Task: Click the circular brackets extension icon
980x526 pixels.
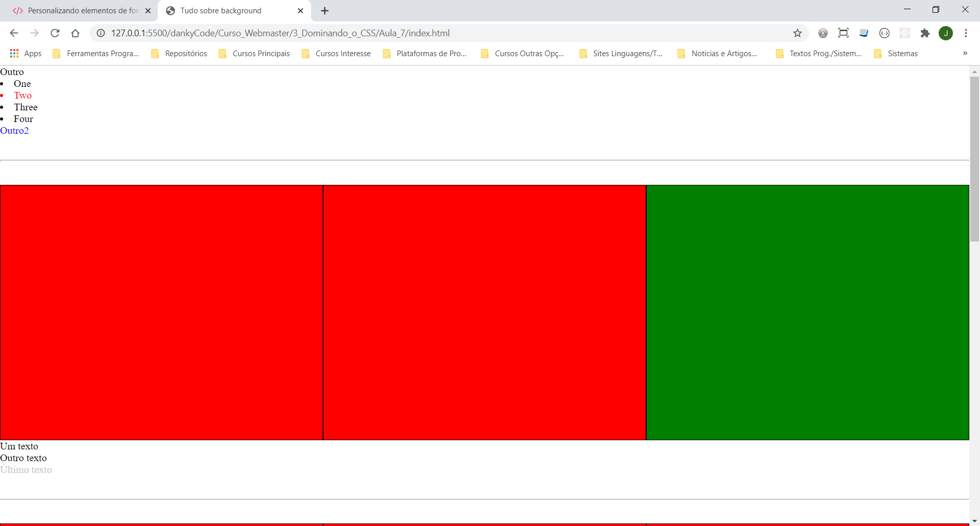Action: pos(884,33)
